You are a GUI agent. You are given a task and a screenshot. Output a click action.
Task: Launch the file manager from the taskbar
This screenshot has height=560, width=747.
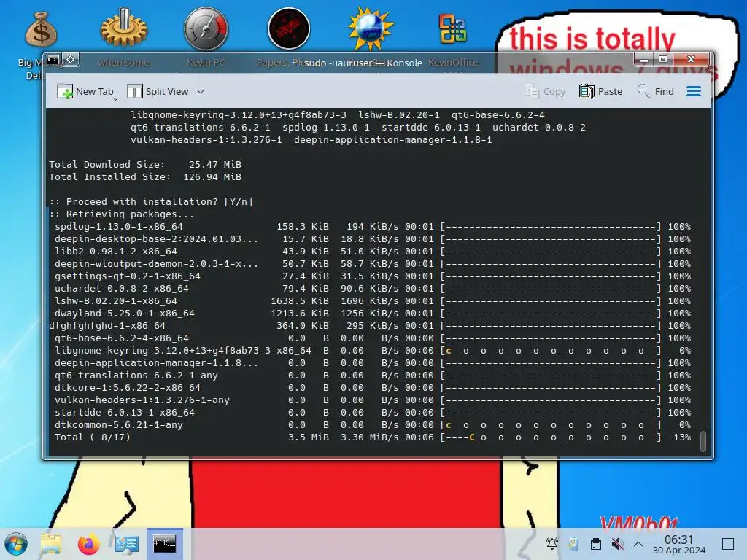point(51,544)
